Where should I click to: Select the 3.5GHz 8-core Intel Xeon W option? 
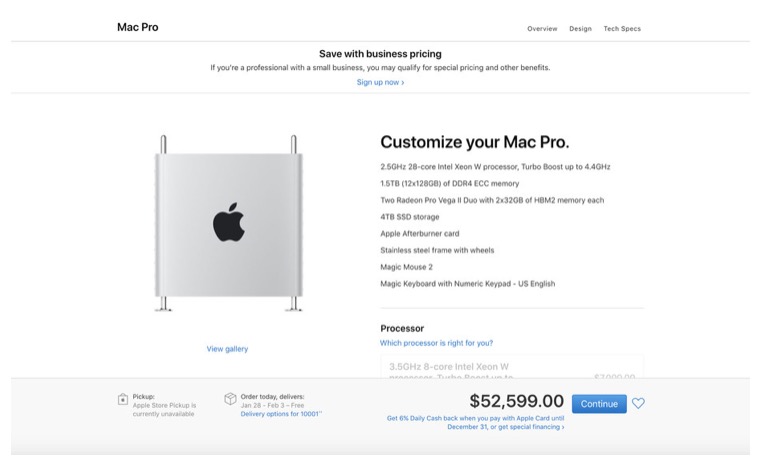click(x=512, y=367)
